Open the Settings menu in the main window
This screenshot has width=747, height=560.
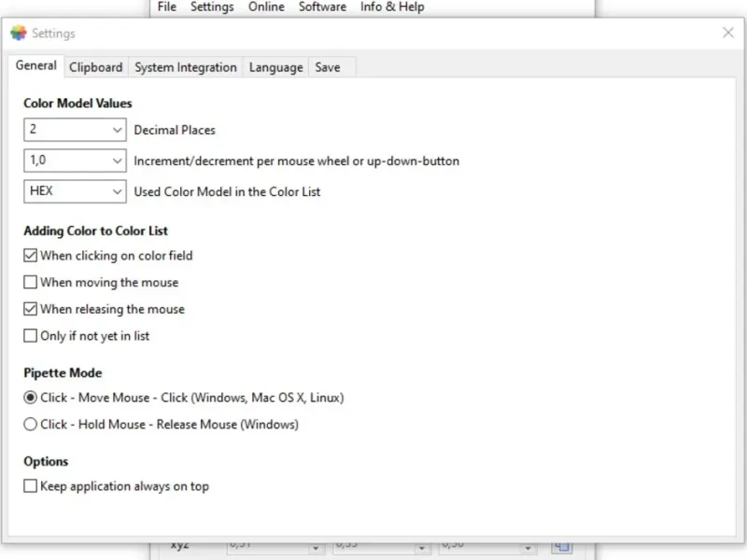click(x=212, y=7)
